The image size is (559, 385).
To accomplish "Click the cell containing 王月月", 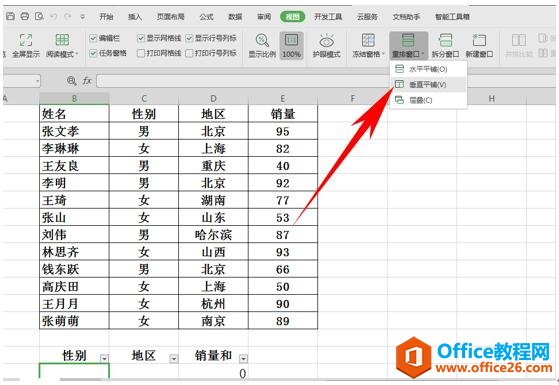I will [x=74, y=303].
